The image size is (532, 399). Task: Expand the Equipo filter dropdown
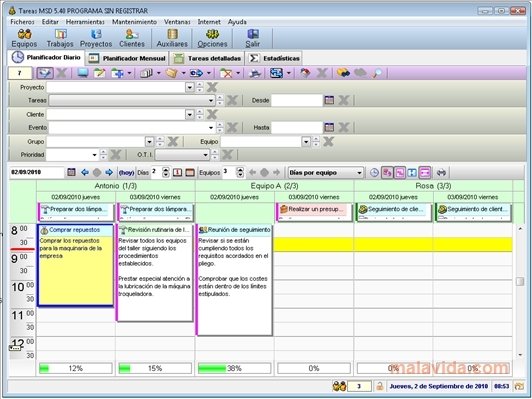coord(306,141)
